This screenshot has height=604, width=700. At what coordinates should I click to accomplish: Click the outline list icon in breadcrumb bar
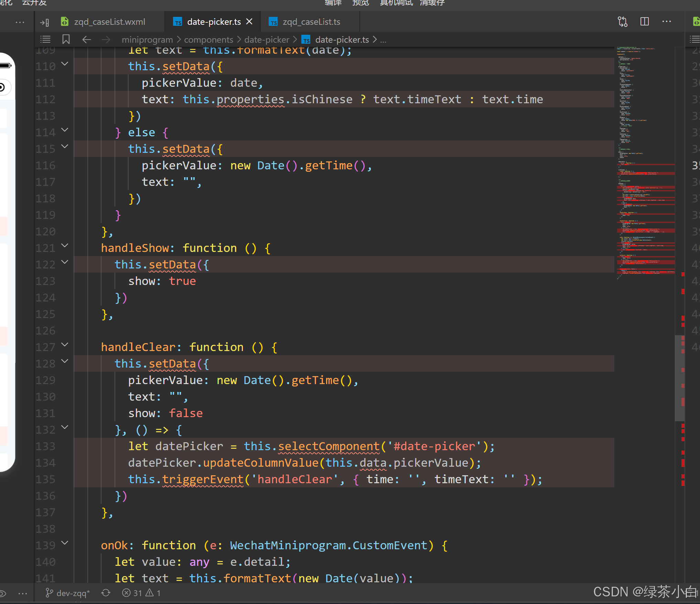tap(45, 40)
